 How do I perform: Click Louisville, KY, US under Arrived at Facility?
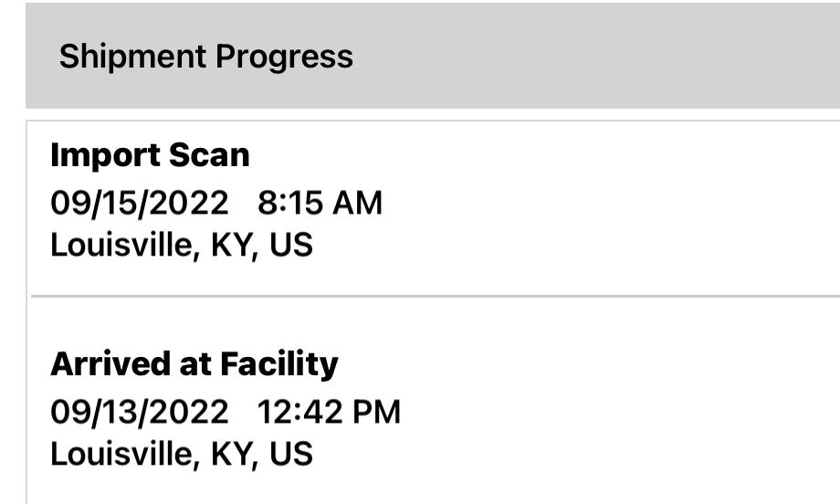click(182, 454)
